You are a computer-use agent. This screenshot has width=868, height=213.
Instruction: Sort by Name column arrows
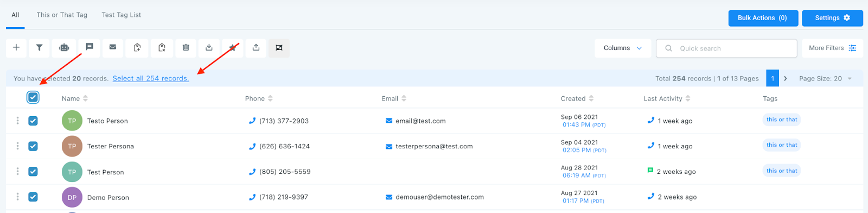point(85,98)
